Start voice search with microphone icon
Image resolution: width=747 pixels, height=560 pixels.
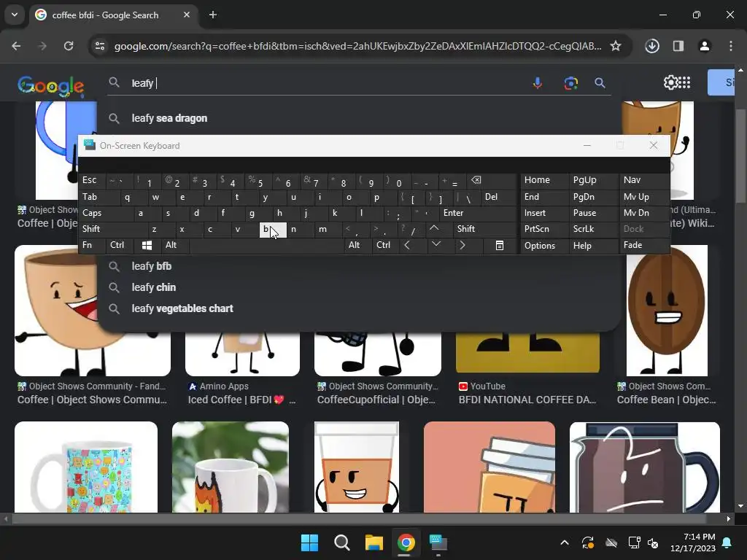click(x=538, y=83)
